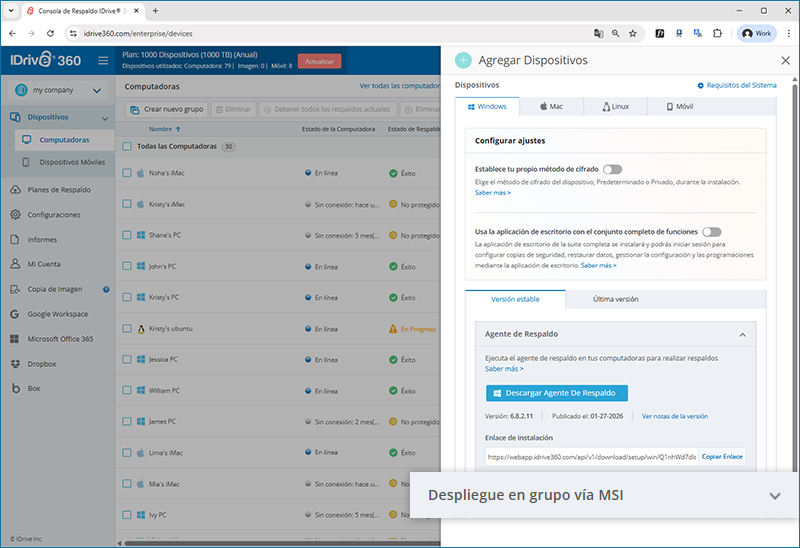Open Ver notas de la versión

coord(674,416)
